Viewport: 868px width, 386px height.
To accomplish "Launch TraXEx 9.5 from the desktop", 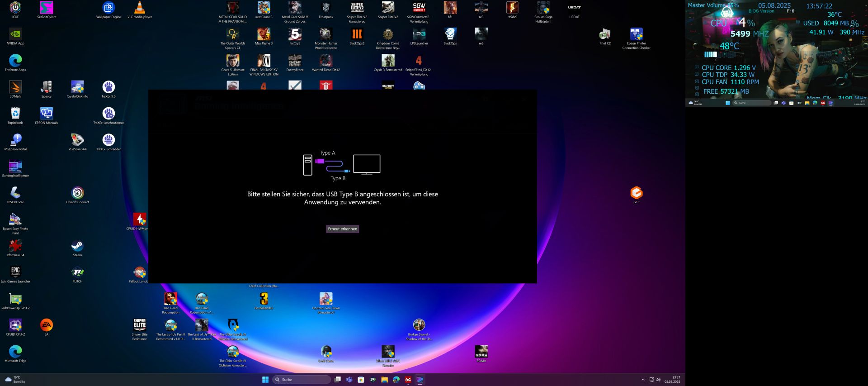I will pyautogui.click(x=108, y=90).
